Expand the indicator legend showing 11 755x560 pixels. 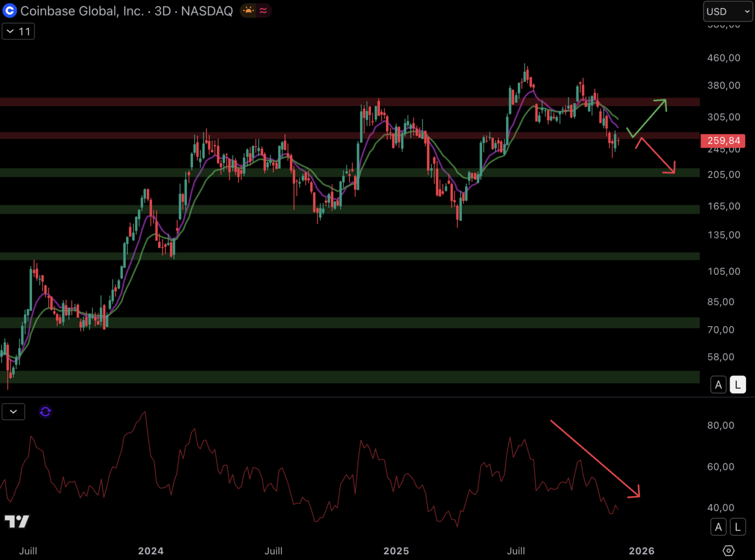pyautogui.click(x=18, y=32)
